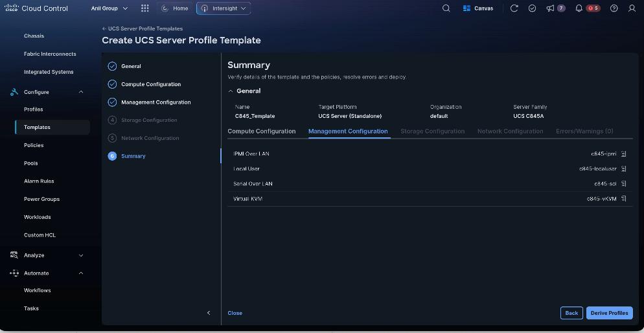The width and height of the screenshot is (644, 333).
Task: Click the Back button
Action: click(571, 313)
